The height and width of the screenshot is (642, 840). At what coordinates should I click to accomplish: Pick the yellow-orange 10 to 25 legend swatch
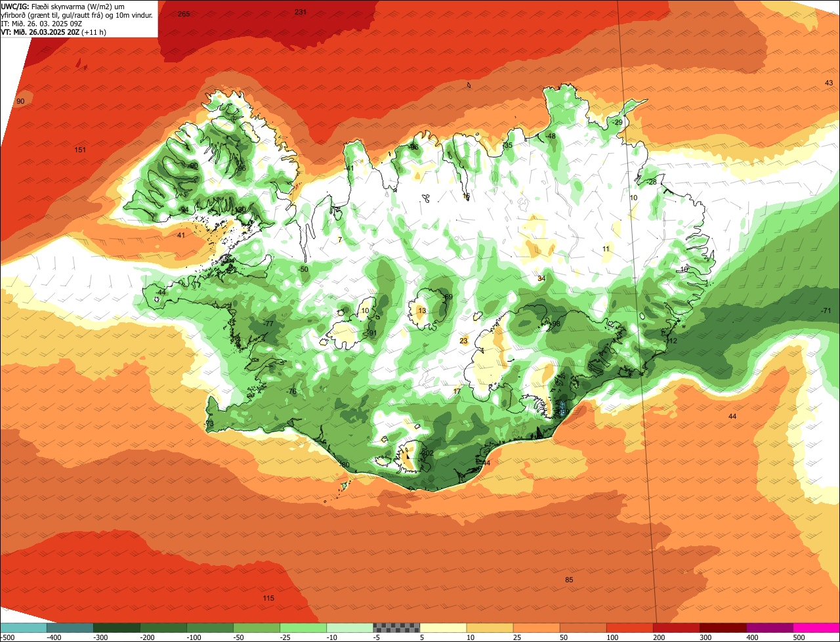click(490, 628)
